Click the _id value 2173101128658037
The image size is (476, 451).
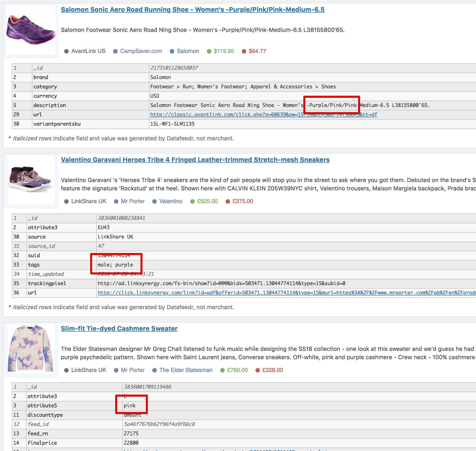(174, 68)
